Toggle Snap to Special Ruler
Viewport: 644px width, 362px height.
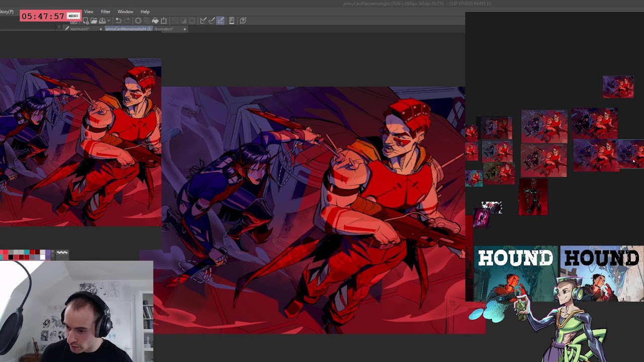click(212, 21)
